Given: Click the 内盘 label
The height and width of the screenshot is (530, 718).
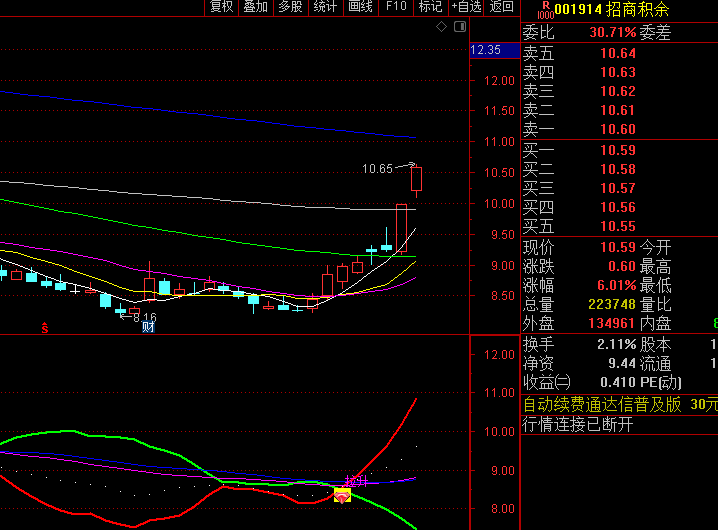Looking at the screenshot, I should click(655, 323).
